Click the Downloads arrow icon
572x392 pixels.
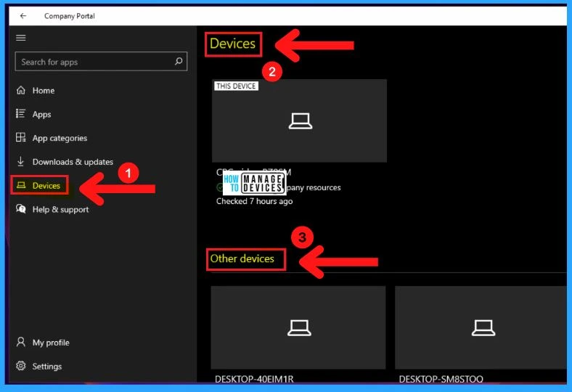tap(21, 161)
